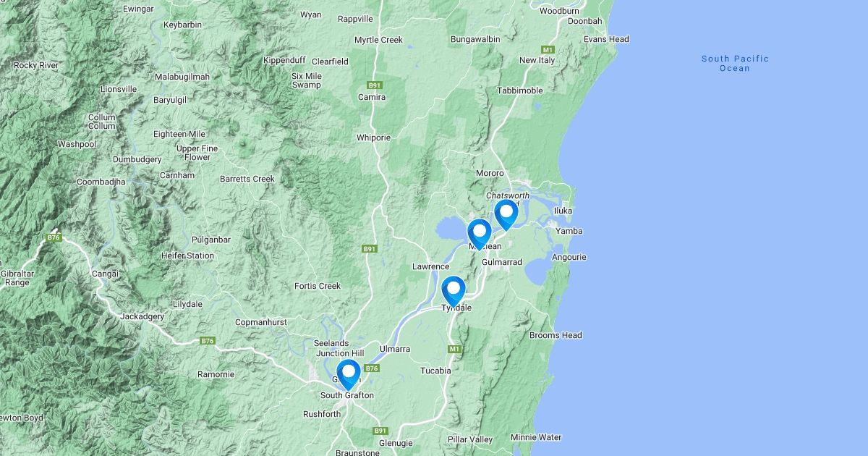The image size is (868, 456).
Task: Click the South Pacific Ocean label
Action: [x=735, y=63]
